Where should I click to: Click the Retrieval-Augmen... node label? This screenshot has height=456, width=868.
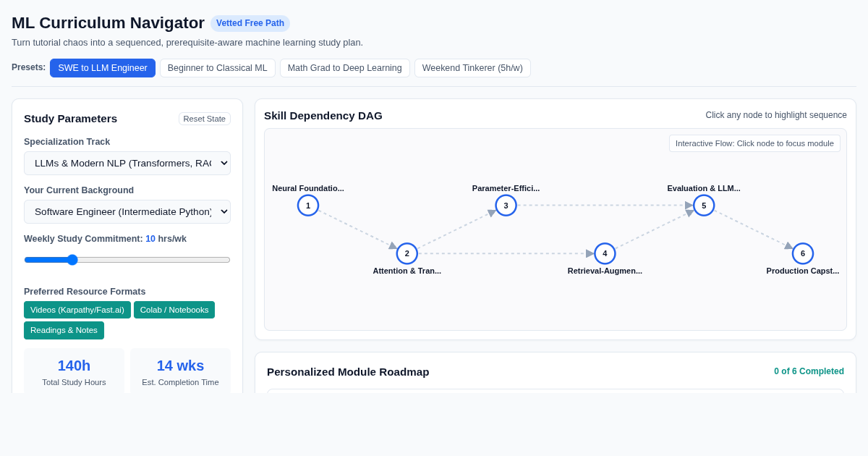(x=605, y=271)
